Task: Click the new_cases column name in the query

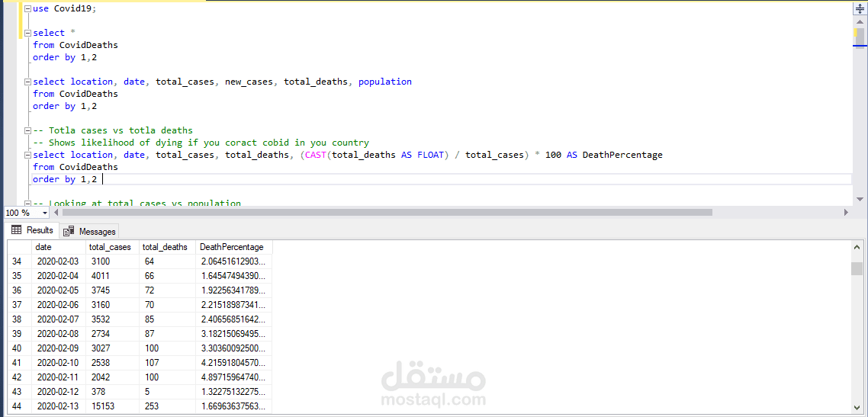Action: click(249, 82)
